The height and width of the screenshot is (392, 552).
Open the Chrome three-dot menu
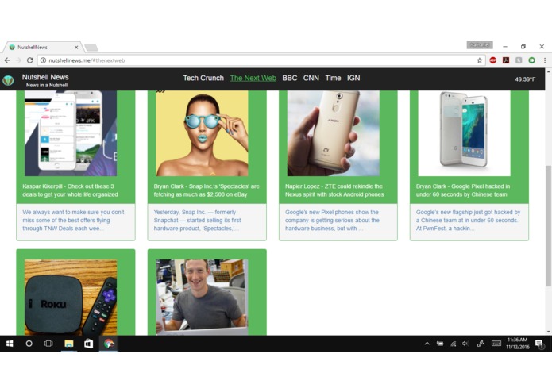coord(545,60)
